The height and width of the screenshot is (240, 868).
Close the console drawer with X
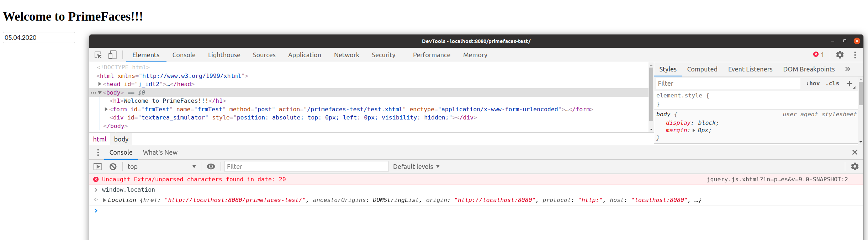tap(855, 152)
